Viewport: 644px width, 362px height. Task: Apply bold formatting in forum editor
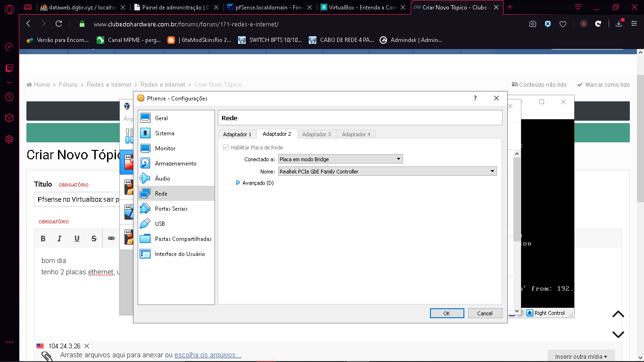pyautogui.click(x=43, y=239)
